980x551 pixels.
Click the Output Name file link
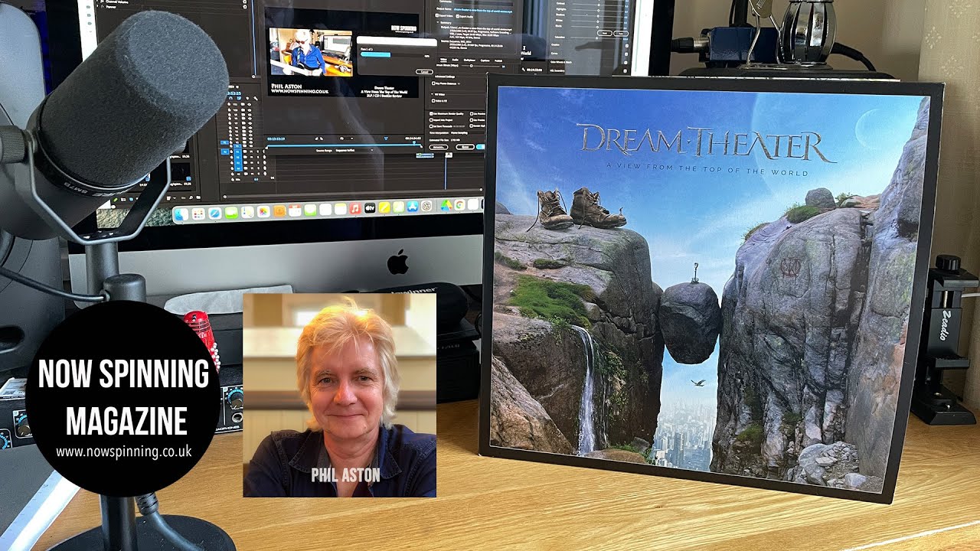click(482, 11)
